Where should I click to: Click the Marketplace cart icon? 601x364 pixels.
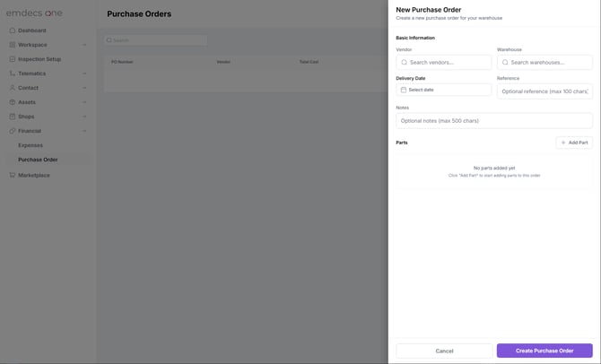(x=13, y=175)
